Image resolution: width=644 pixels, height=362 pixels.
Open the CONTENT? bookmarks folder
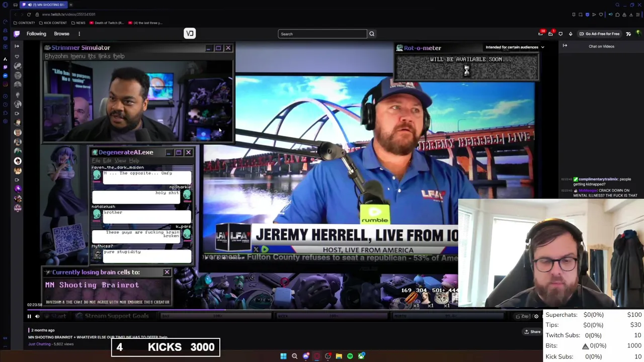tap(25, 23)
